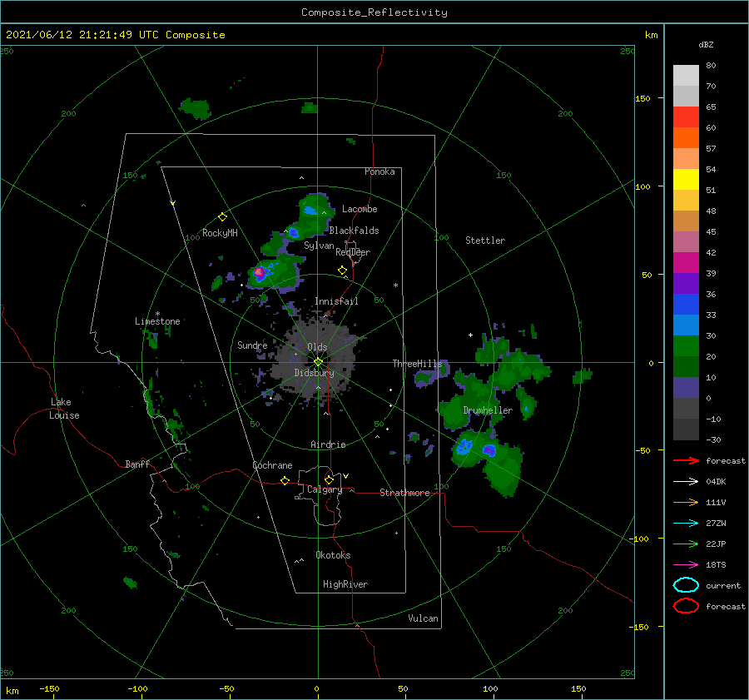The image size is (749, 700).
Task: Click the Sundre city label
Action: coord(252,345)
